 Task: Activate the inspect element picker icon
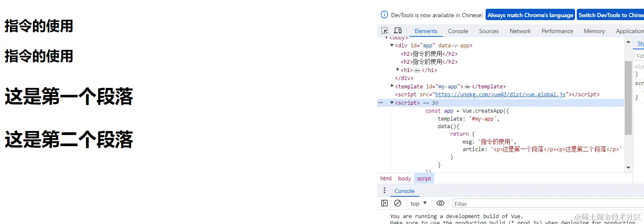tap(384, 31)
